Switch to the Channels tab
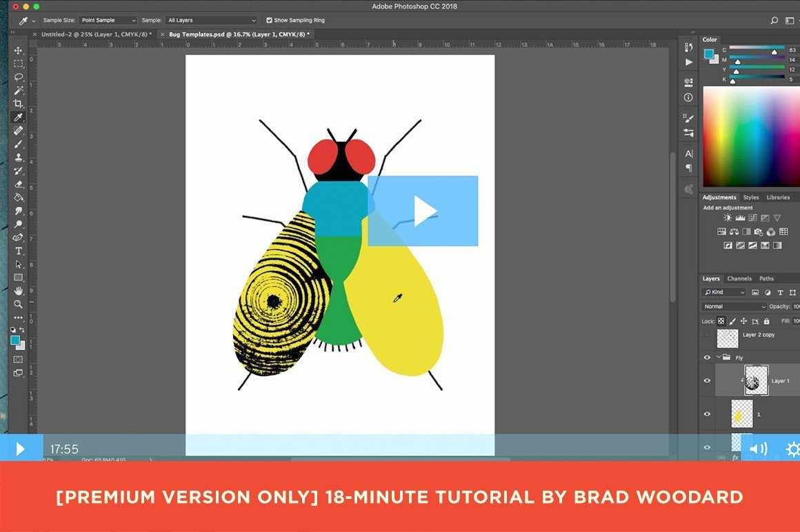This screenshot has height=532, width=800. click(739, 278)
